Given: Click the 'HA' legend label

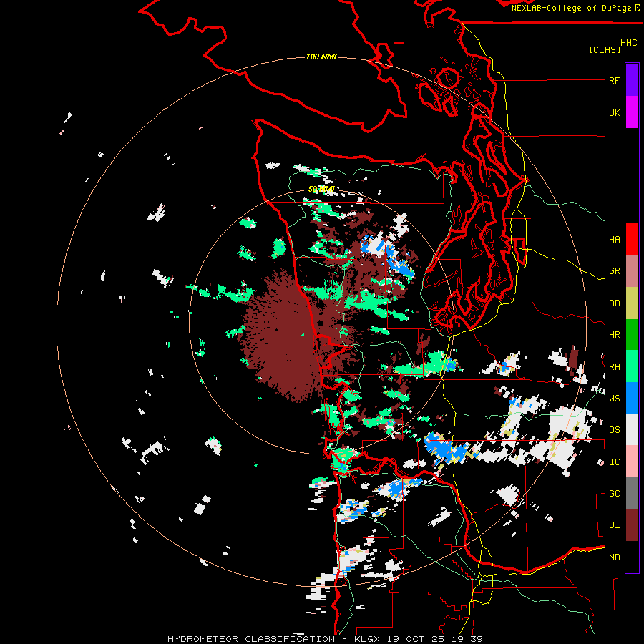Looking at the screenshot, I should point(614,240).
